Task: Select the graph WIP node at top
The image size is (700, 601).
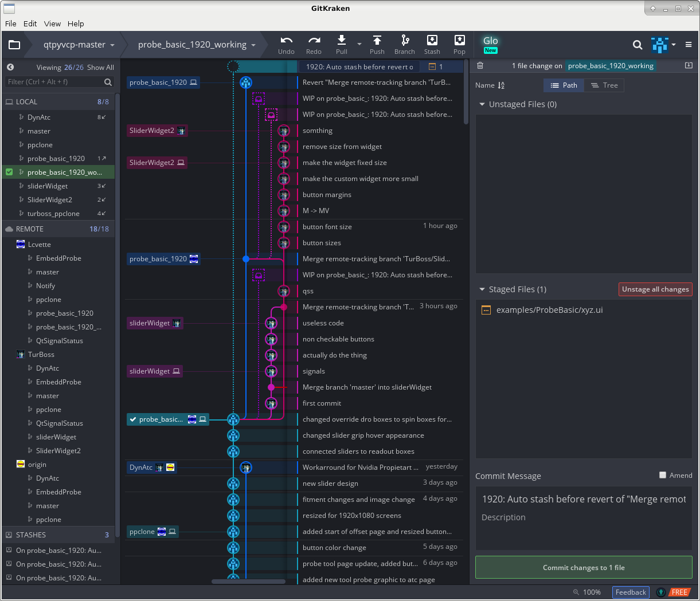Action: pos(233,66)
